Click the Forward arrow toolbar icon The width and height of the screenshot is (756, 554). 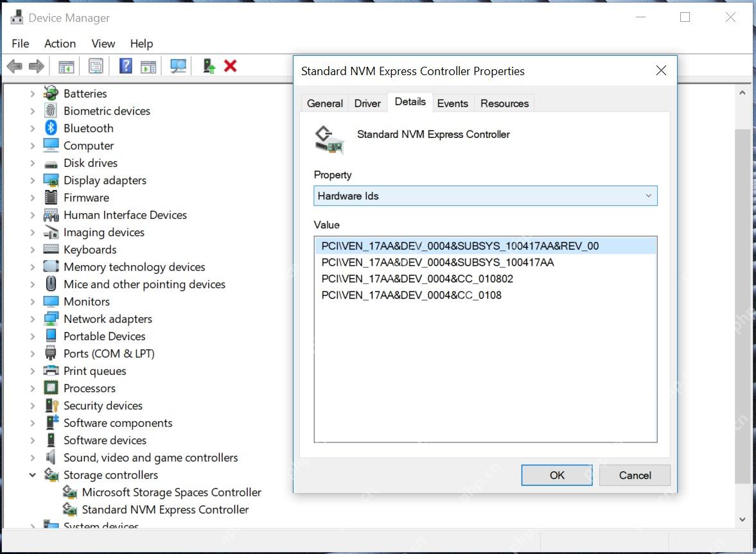point(37,66)
